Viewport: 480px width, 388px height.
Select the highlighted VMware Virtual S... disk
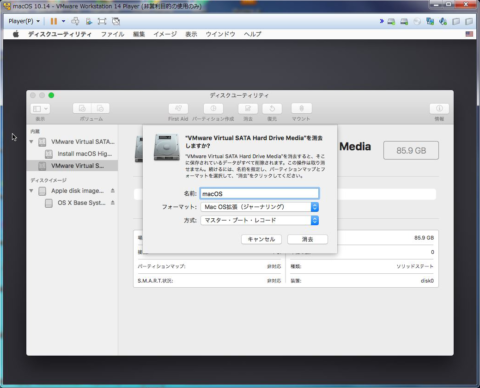pyautogui.click(x=72, y=166)
